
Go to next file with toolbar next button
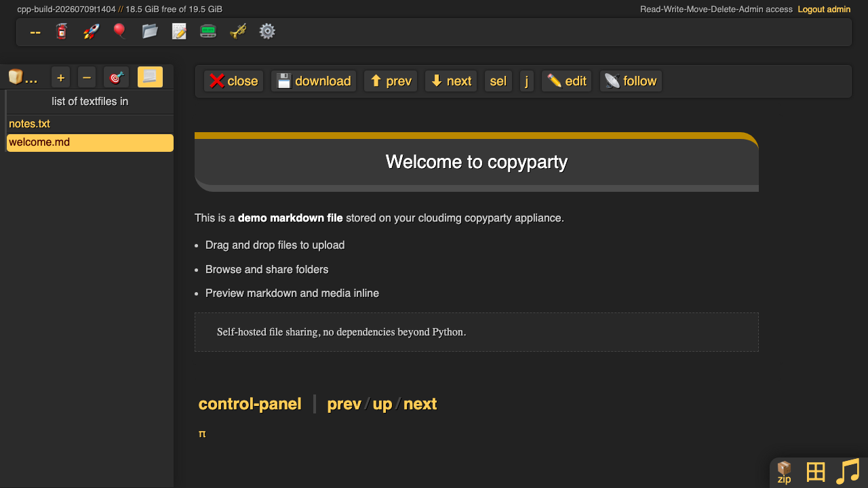click(x=451, y=81)
